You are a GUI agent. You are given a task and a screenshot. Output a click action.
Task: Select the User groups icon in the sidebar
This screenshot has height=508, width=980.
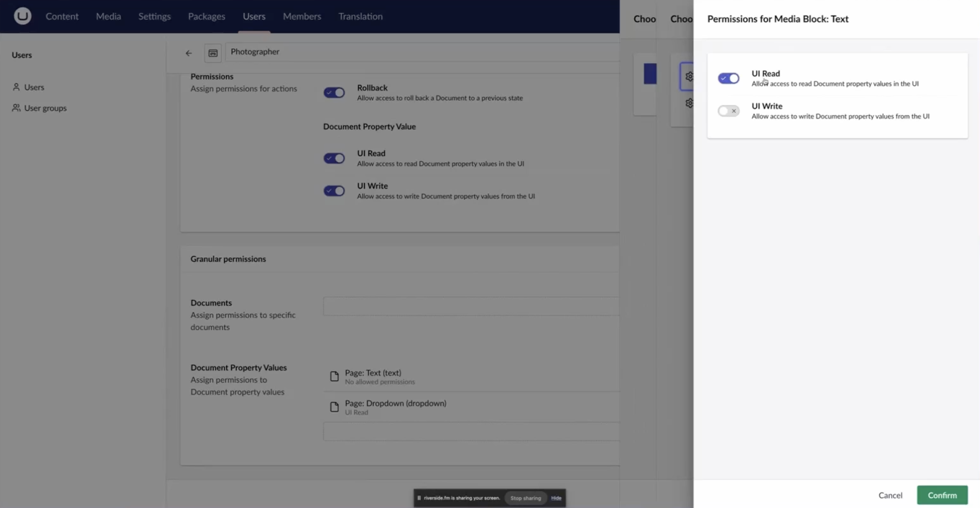click(x=16, y=108)
